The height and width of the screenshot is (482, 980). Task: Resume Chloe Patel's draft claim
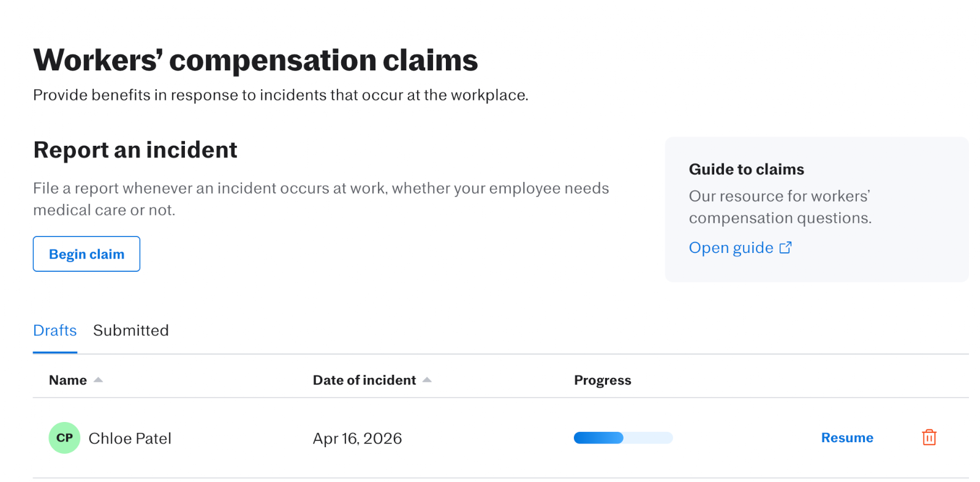coord(846,438)
